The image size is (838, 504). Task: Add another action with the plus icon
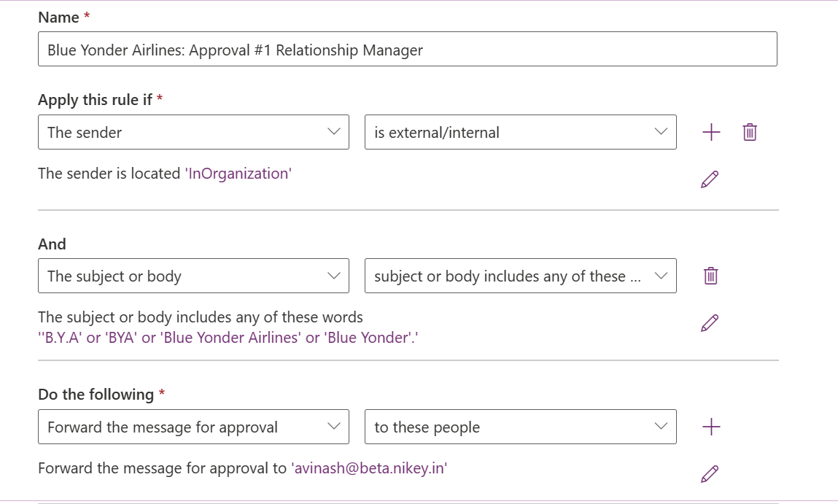pyautogui.click(x=710, y=427)
